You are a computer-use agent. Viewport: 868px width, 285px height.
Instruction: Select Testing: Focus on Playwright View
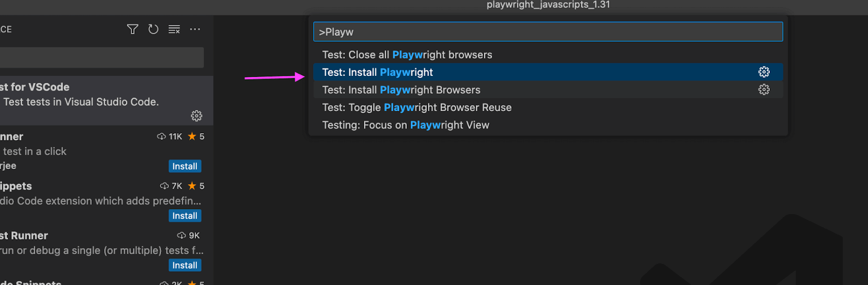tap(548, 125)
